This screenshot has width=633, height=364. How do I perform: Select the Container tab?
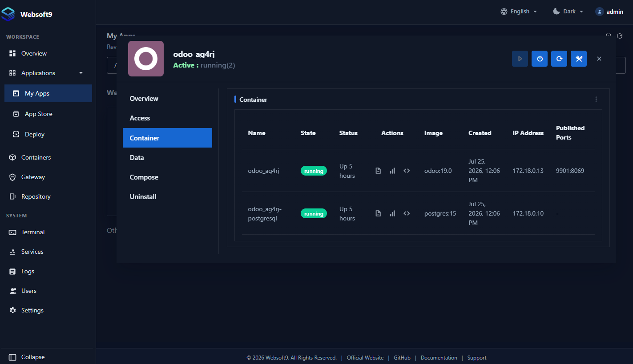pyautogui.click(x=167, y=138)
